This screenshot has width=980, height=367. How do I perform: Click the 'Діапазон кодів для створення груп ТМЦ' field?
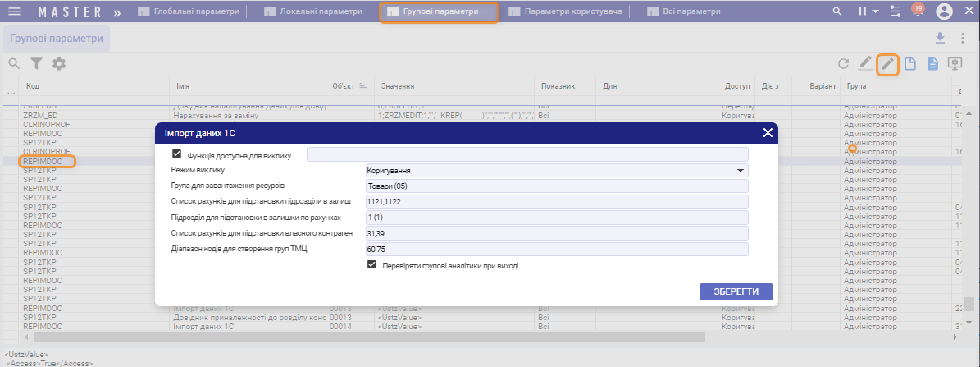pyautogui.click(x=557, y=249)
